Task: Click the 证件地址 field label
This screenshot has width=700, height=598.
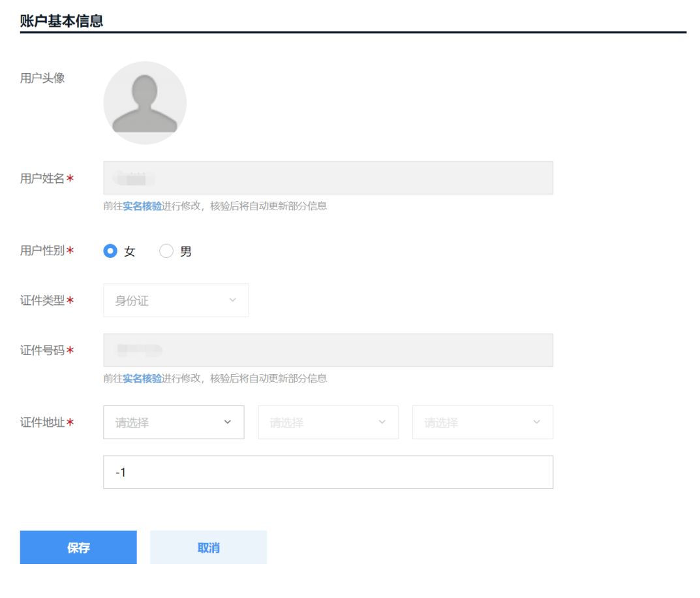Action: (x=42, y=422)
